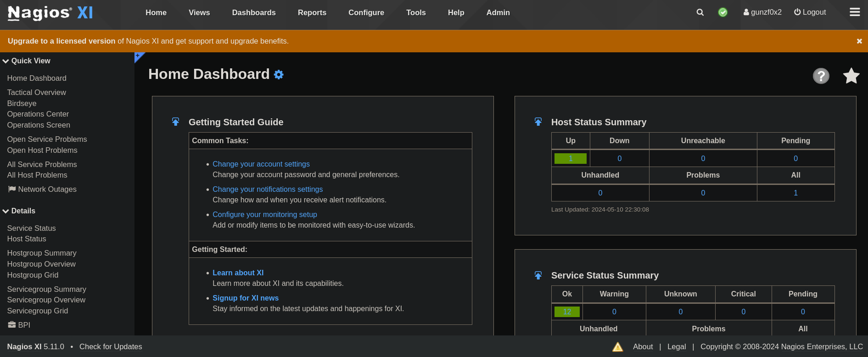
Task: Open Host Status in sidebar
Action: [x=27, y=239]
